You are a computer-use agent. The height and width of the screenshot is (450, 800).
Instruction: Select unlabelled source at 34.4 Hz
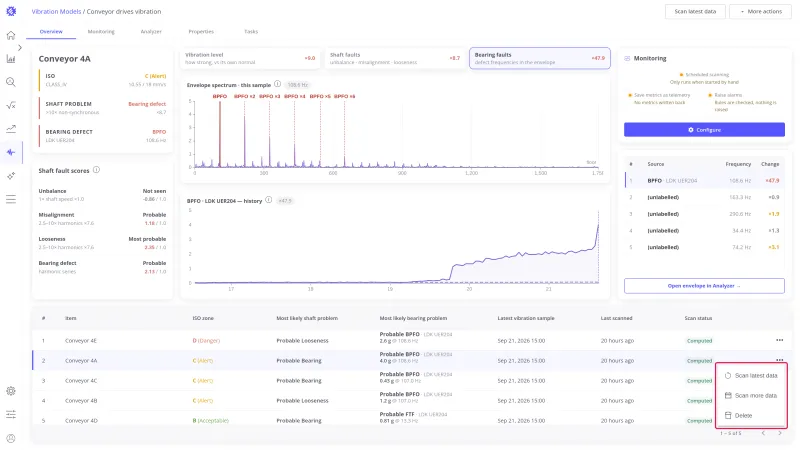(704, 231)
